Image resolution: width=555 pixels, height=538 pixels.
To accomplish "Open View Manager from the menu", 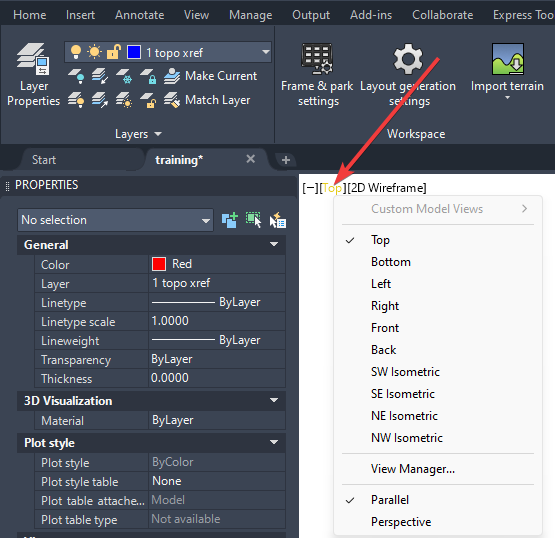I will click(x=413, y=469).
